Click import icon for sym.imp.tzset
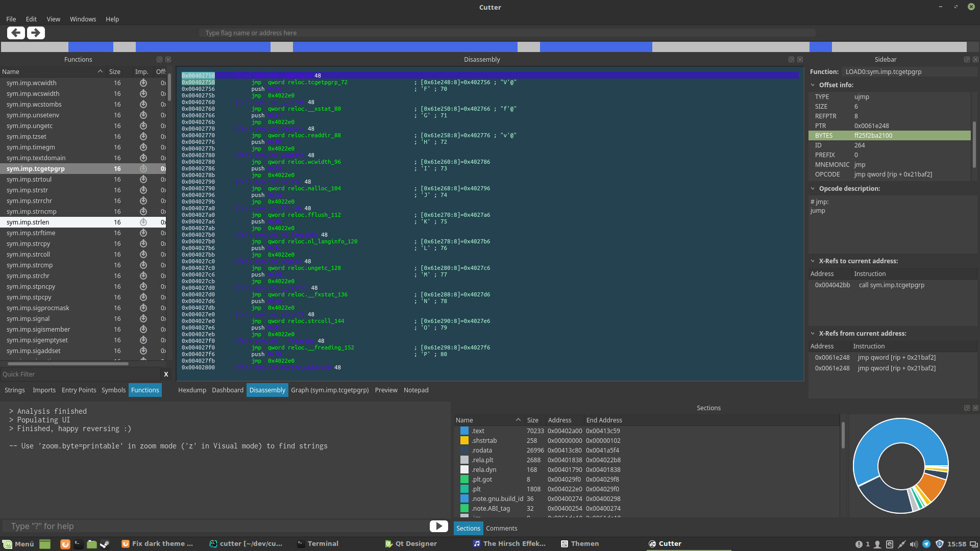Image resolution: width=980 pixels, height=551 pixels. click(143, 137)
